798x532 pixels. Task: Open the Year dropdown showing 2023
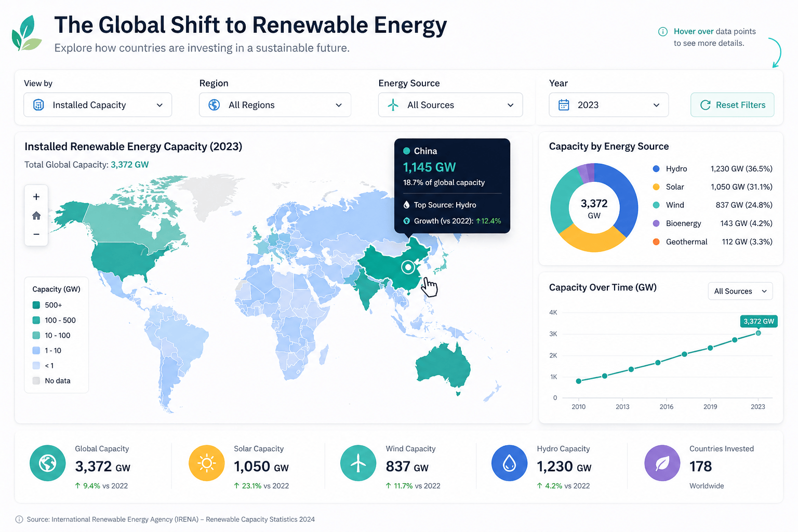pyautogui.click(x=608, y=104)
